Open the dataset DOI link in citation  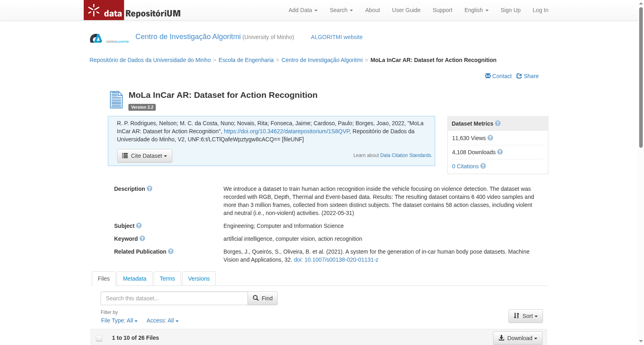tap(287, 131)
